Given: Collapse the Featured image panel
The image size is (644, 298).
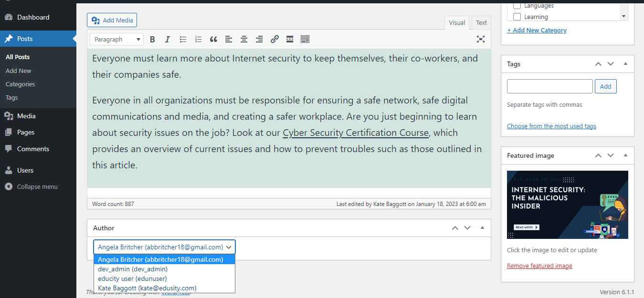Looking at the screenshot, I should tap(625, 155).
